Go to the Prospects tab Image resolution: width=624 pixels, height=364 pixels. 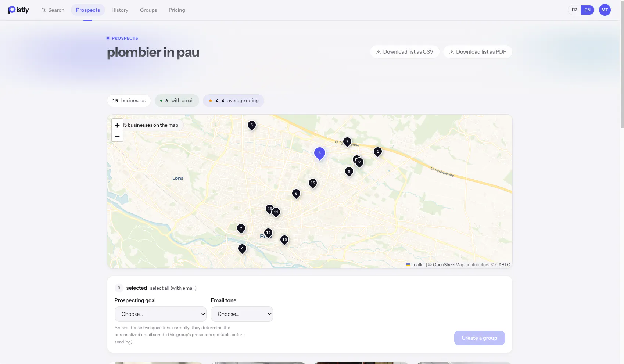click(x=88, y=10)
